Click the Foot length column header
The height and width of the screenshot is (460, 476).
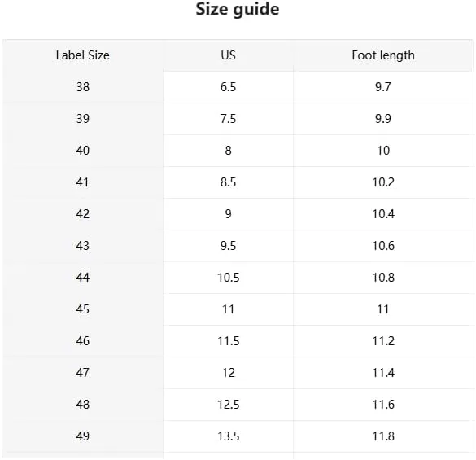[383, 55]
